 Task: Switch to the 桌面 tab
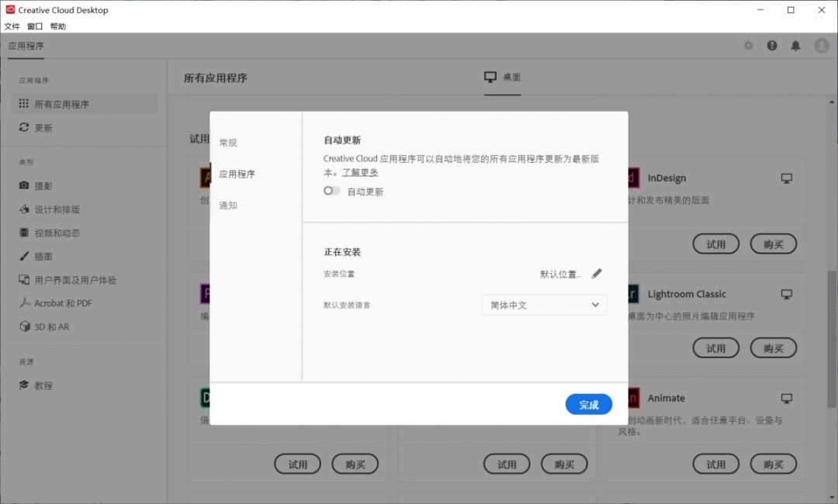[502, 78]
